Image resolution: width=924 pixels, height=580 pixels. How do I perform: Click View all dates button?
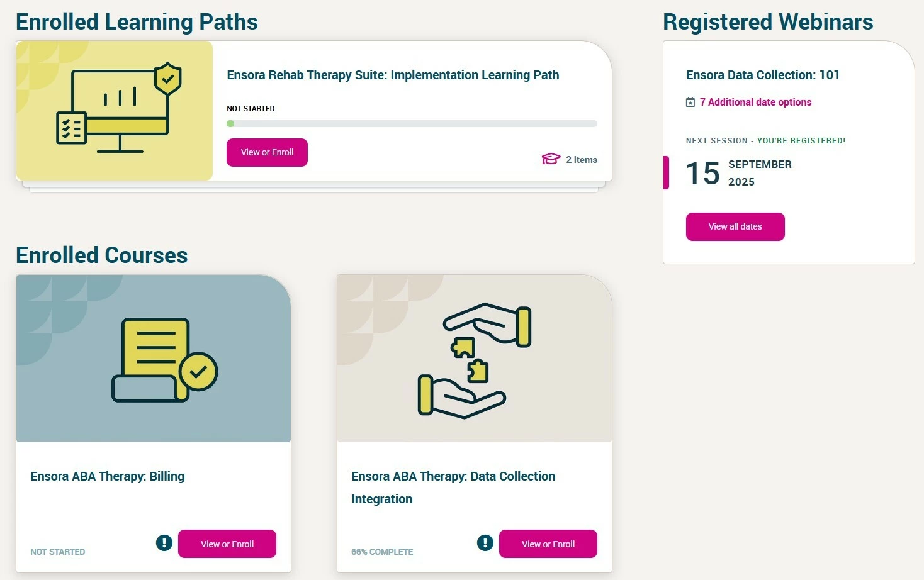(735, 226)
